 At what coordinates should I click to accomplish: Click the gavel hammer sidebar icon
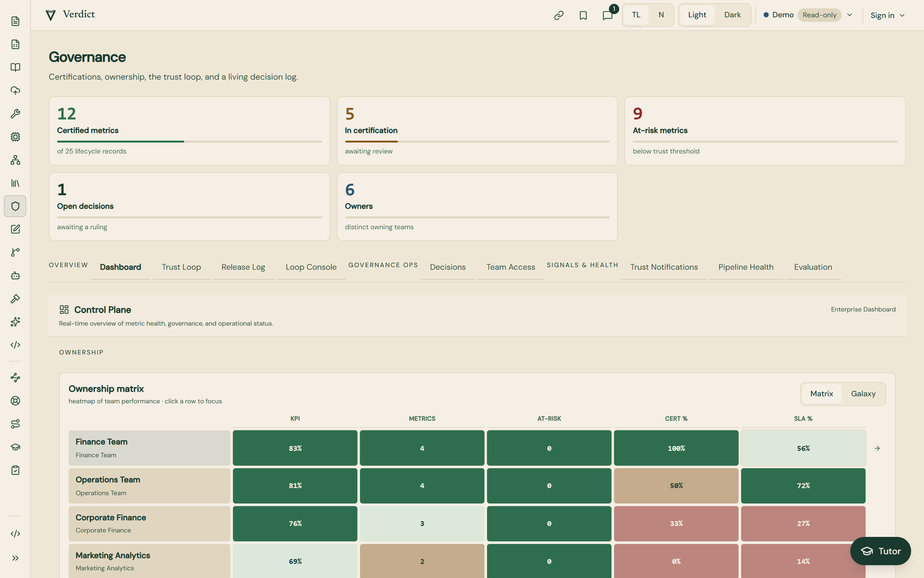[15, 299]
